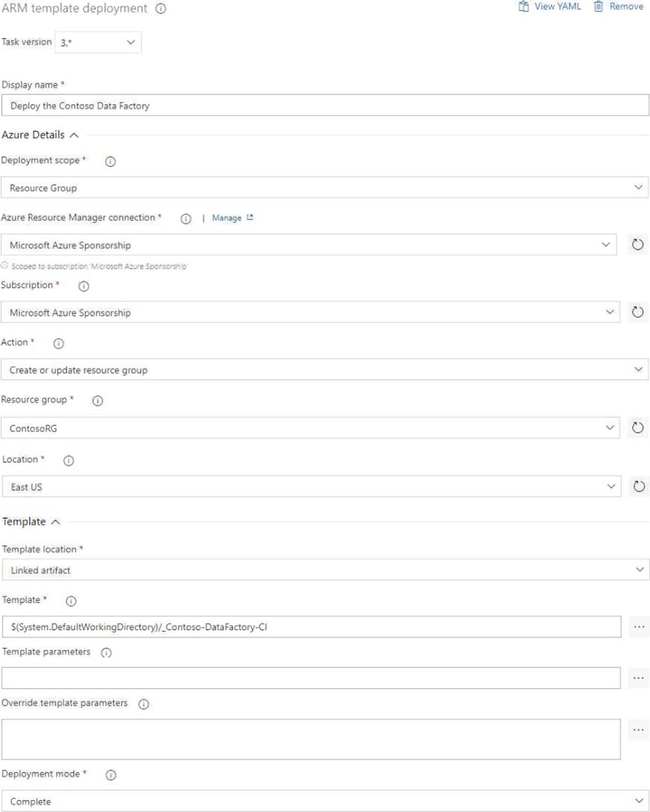Refresh the Subscription dropdown list
Viewport: 650px width, 812px height.
(637, 312)
